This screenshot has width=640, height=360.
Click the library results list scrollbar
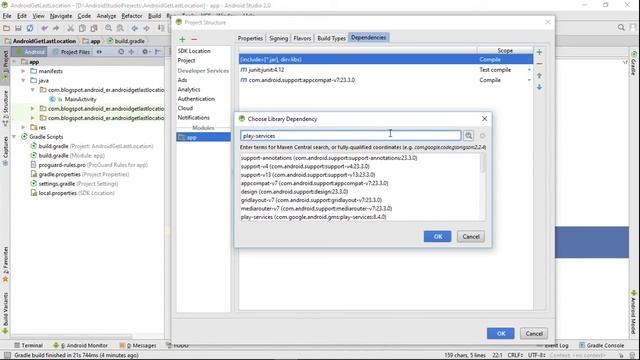tap(483, 163)
